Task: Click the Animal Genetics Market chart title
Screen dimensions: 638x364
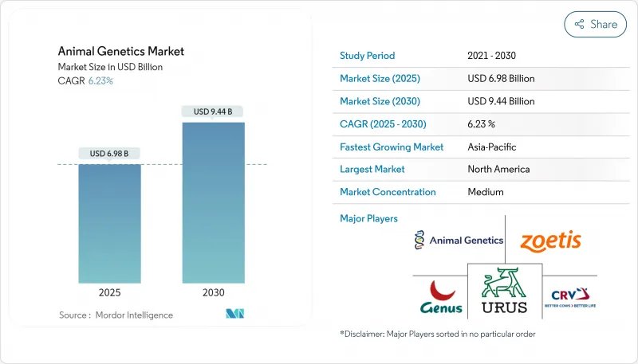Action: 120,51
